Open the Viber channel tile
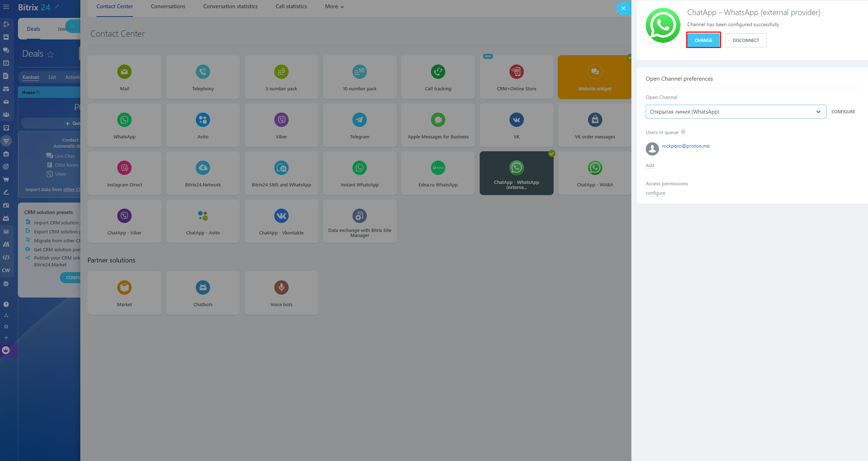Screen dimensions: 868x461 pos(281,125)
